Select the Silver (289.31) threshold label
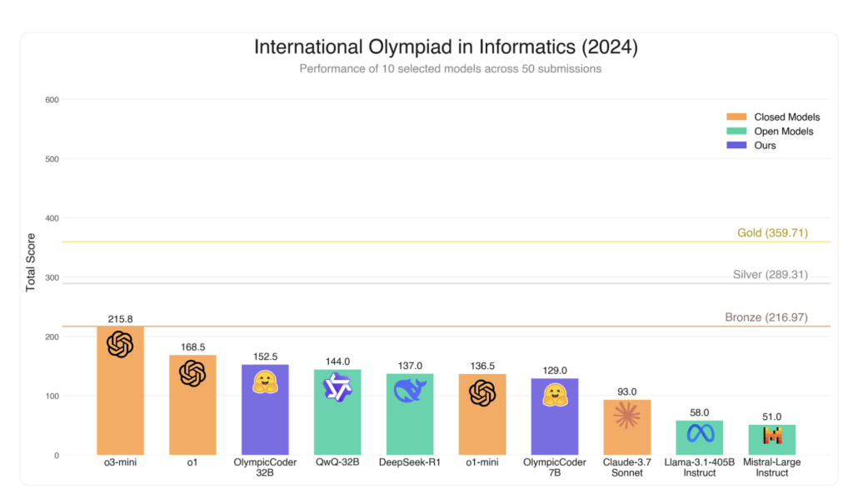The image size is (853, 504). pos(770,274)
